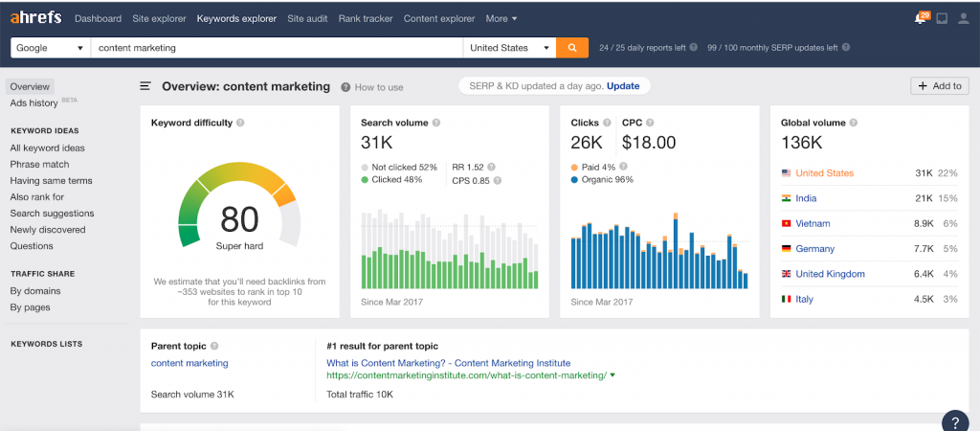Expand the arrow after the contentmarketinginstitute URL
This screenshot has height=431, width=980.
612,375
